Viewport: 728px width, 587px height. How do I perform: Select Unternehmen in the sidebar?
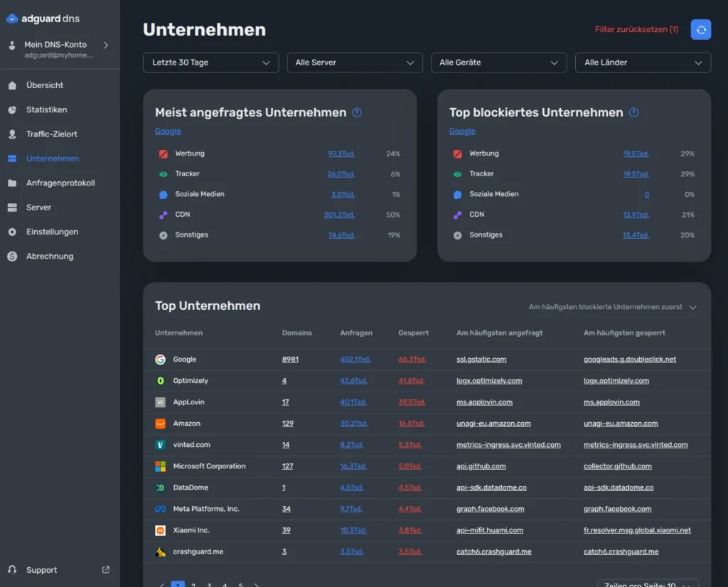coord(53,158)
